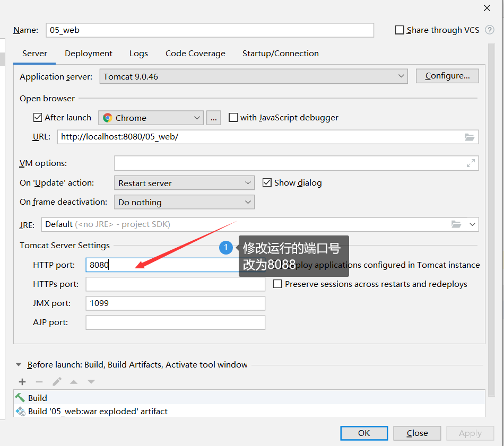The width and height of the screenshot is (504, 446).
Task: Enable 'with JavaScript debugger'
Action: coord(233,117)
